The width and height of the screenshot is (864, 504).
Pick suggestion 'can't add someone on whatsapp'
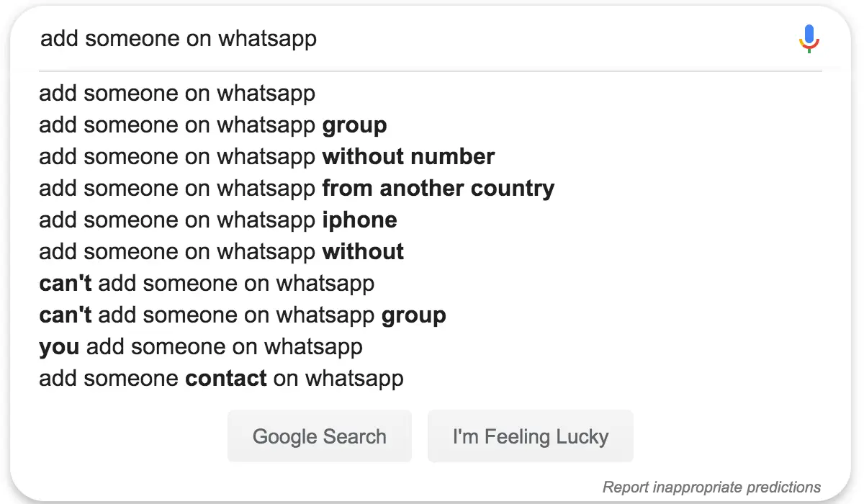[207, 284]
